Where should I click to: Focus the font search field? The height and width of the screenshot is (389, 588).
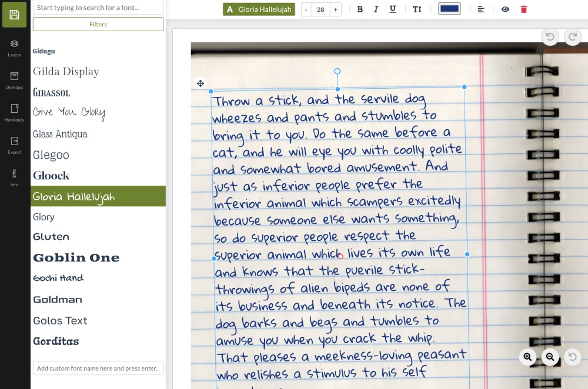tap(98, 8)
